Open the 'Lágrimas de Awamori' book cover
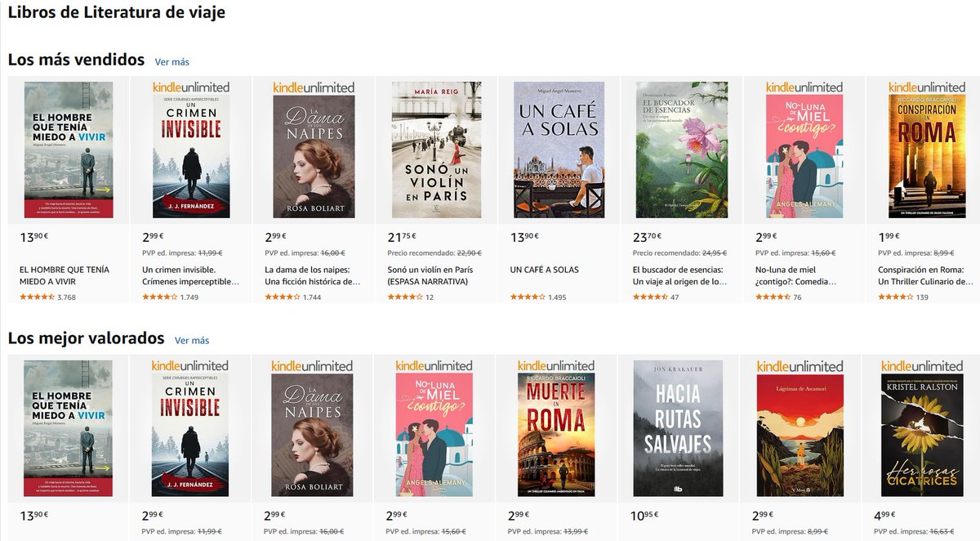Screen dimensions: 980x541 pyautogui.click(x=800, y=436)
